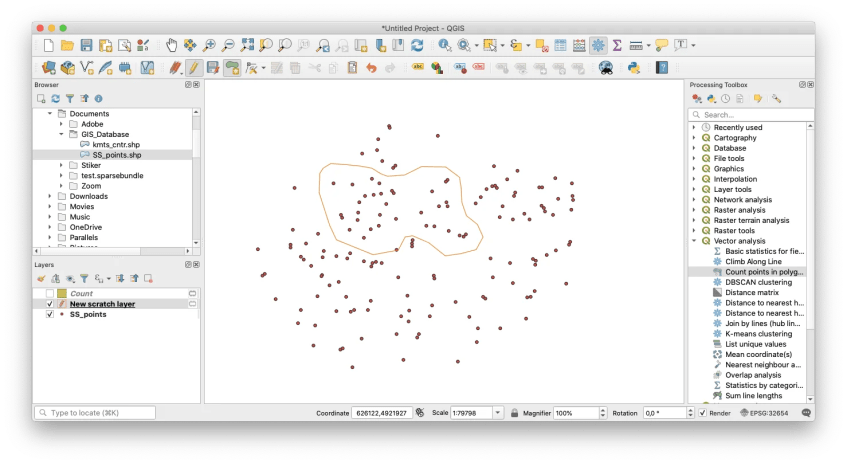847x463 pixels.
Task: Click the Count layer memory indicator icon
Action: (x=192, y=293)
